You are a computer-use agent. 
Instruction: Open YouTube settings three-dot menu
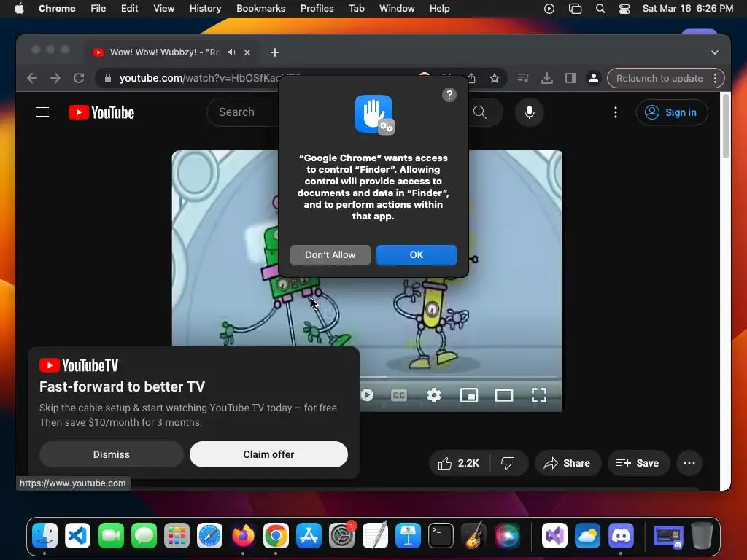[616, 112]
